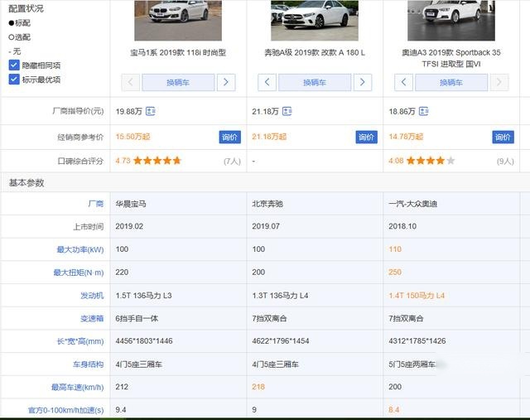Go to next trim for 奥迪A3
530x420 pixels.
499,82
